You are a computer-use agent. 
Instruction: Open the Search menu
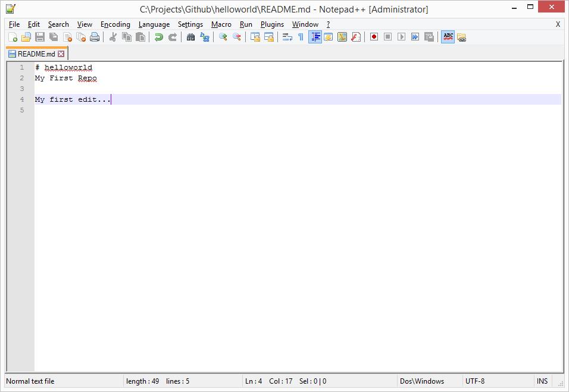pos(58,24)
